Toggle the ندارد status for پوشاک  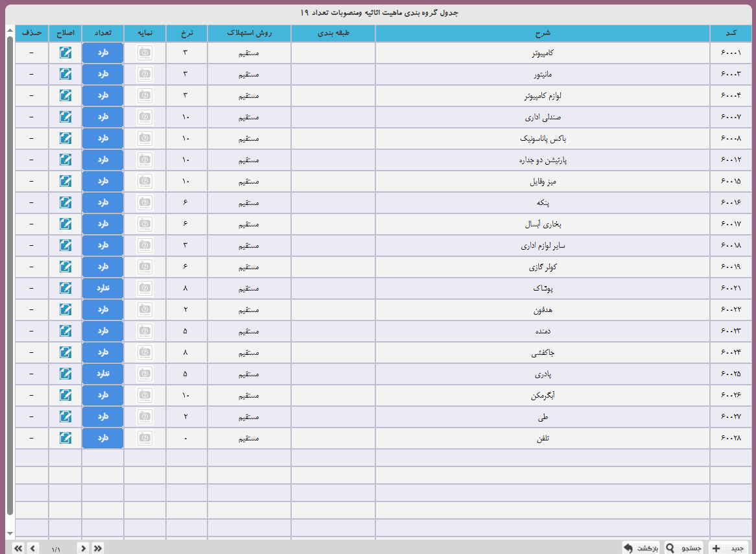(102, 288)
